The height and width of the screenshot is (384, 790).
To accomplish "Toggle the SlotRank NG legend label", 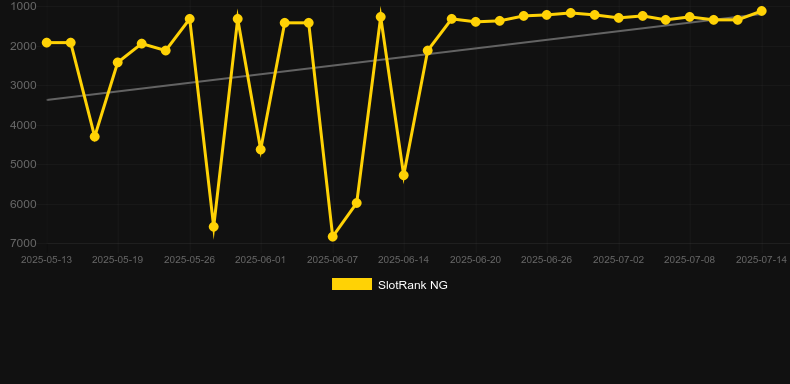I will point(413,285).
